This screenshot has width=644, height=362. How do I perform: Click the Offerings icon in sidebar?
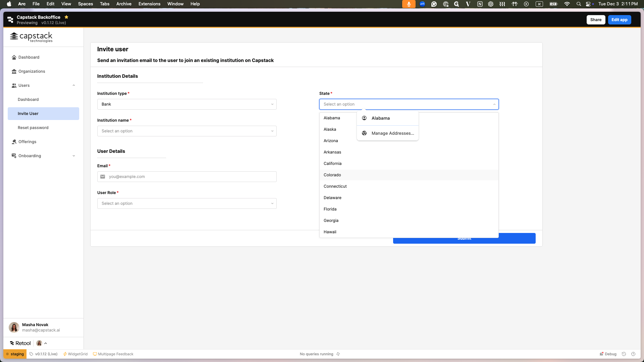point(14,142)
